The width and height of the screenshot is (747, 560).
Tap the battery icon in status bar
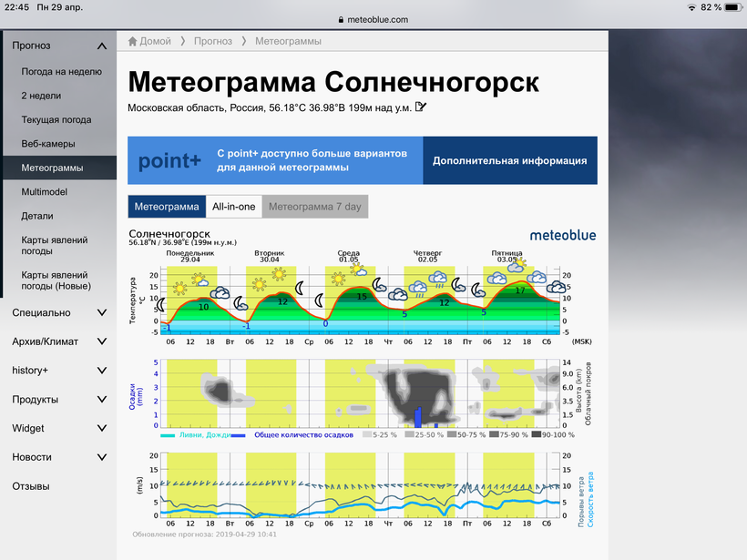tap(733, 7)
